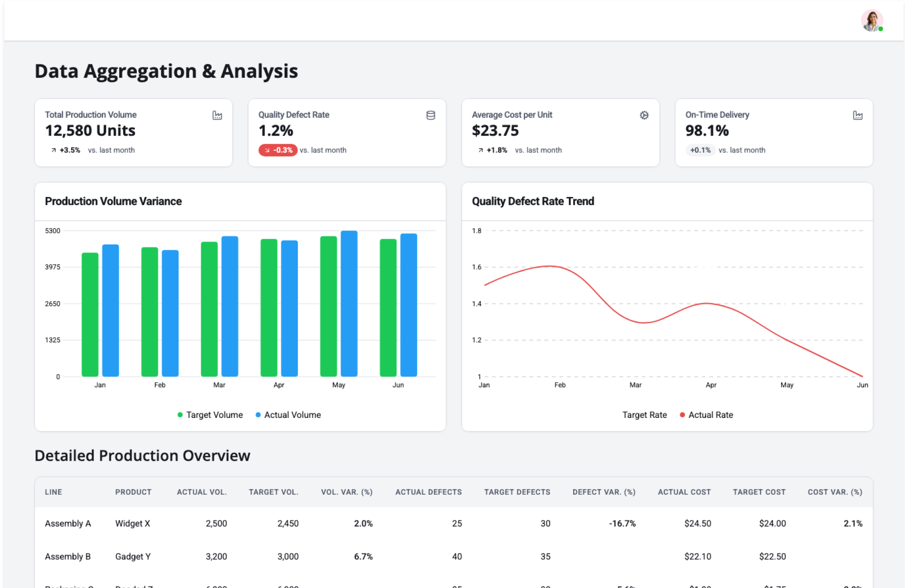Click the Gadget Y product cell
Image resolution: width=905 pixels, height=588 pixels.
coord(133,556)
